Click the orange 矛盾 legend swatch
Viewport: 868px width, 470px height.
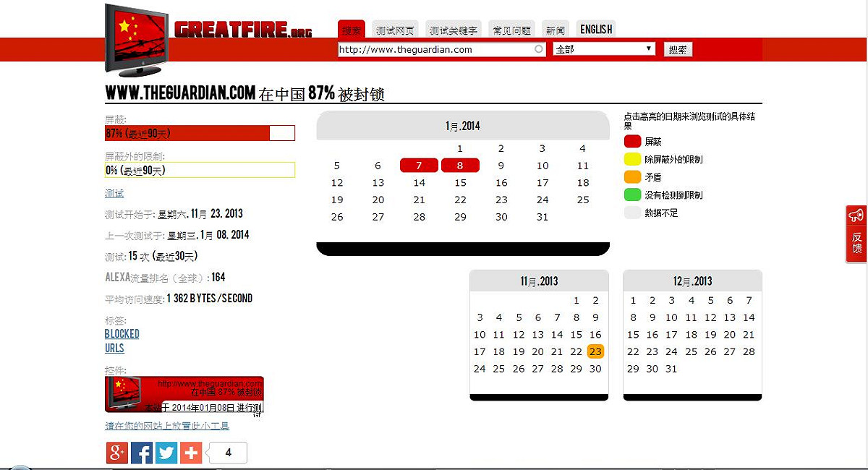click(633, 177)
